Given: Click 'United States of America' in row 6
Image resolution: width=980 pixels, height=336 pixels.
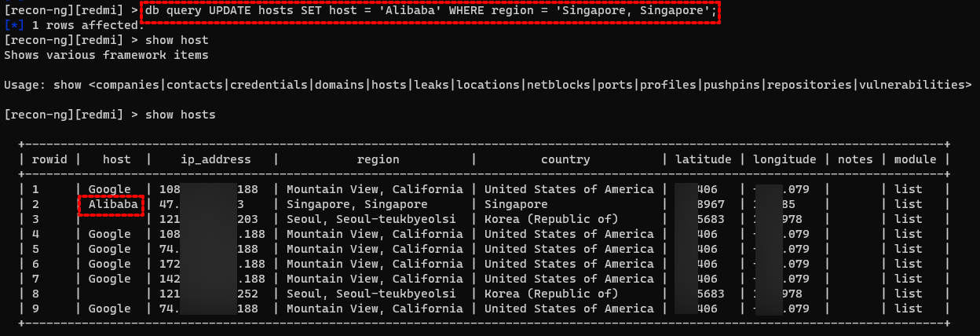Looking at the screenshot, I should pyautogui.click(x=569, y=264).
